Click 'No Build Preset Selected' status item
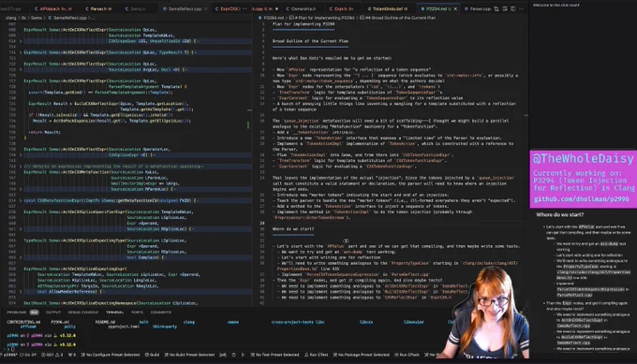 (x=189, y=355)
